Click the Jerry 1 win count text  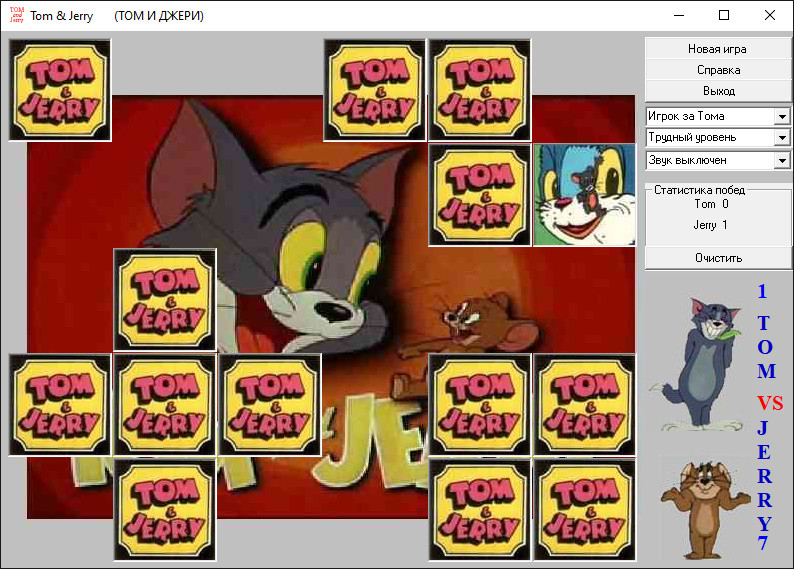point(710,225)
